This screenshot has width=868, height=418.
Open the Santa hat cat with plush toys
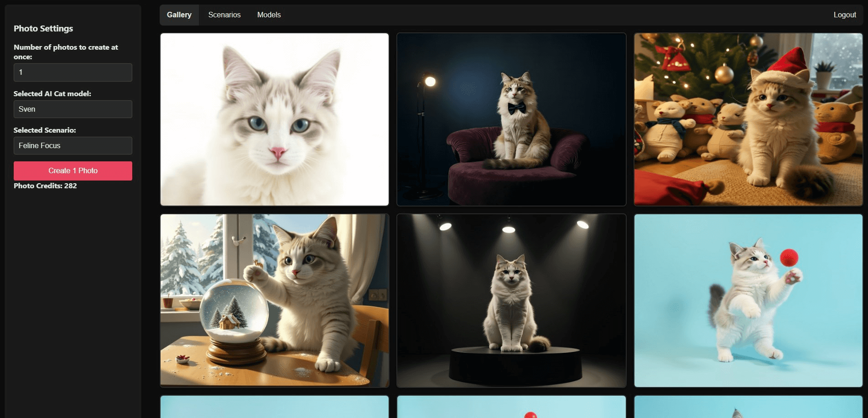(748, 118)
